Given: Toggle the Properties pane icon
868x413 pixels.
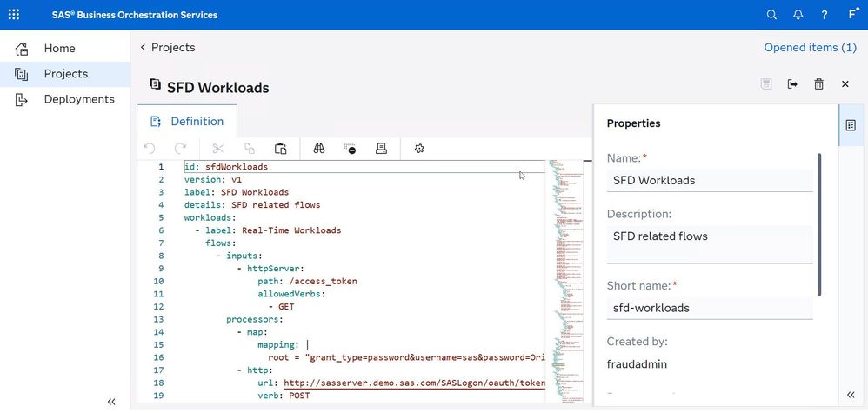Looking at the screenshot, I should (x=851, y=125).
